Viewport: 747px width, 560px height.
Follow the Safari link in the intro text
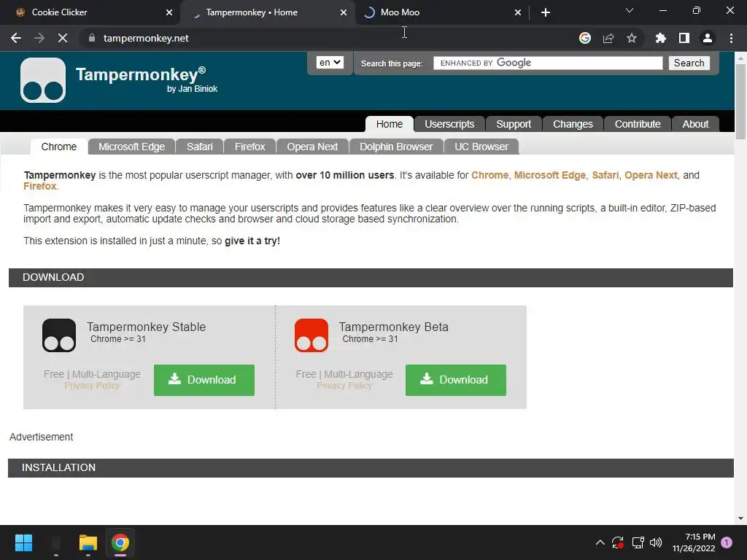605,175
